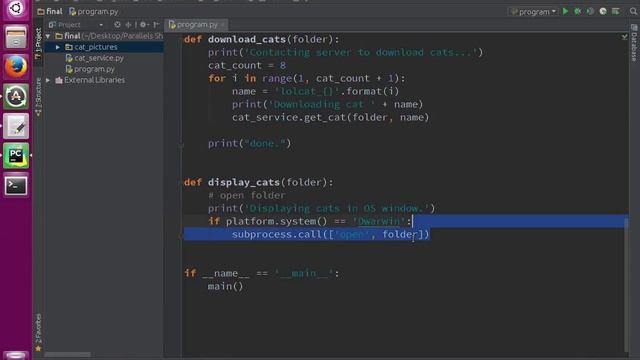640x360 pixels.
Task: Start debugging with the green bug icon
Action: 578,11
